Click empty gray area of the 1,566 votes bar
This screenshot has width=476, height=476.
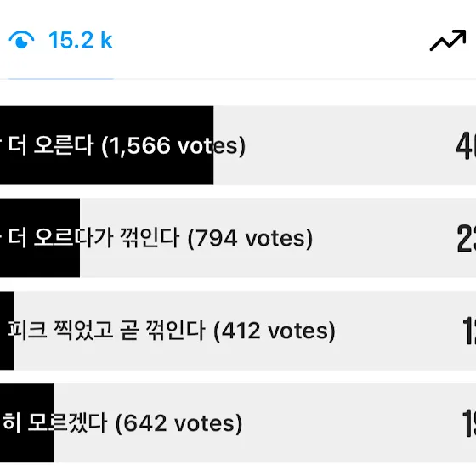coord(344,145)
